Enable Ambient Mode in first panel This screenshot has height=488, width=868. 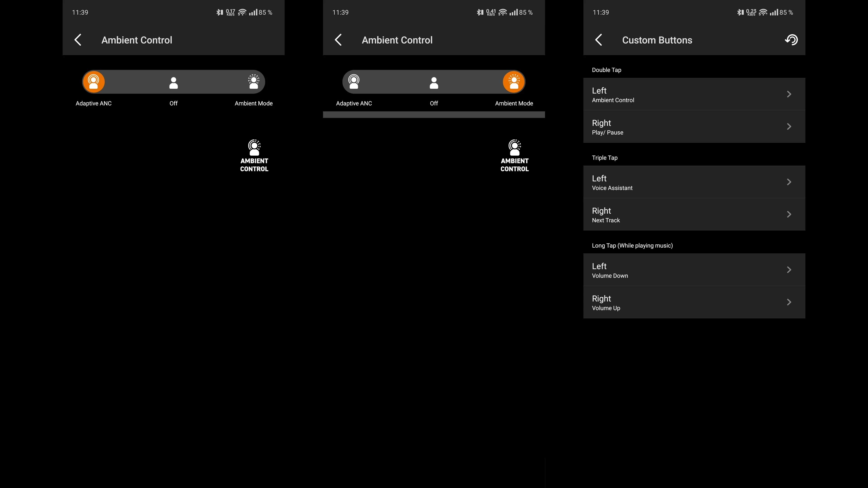254,82
